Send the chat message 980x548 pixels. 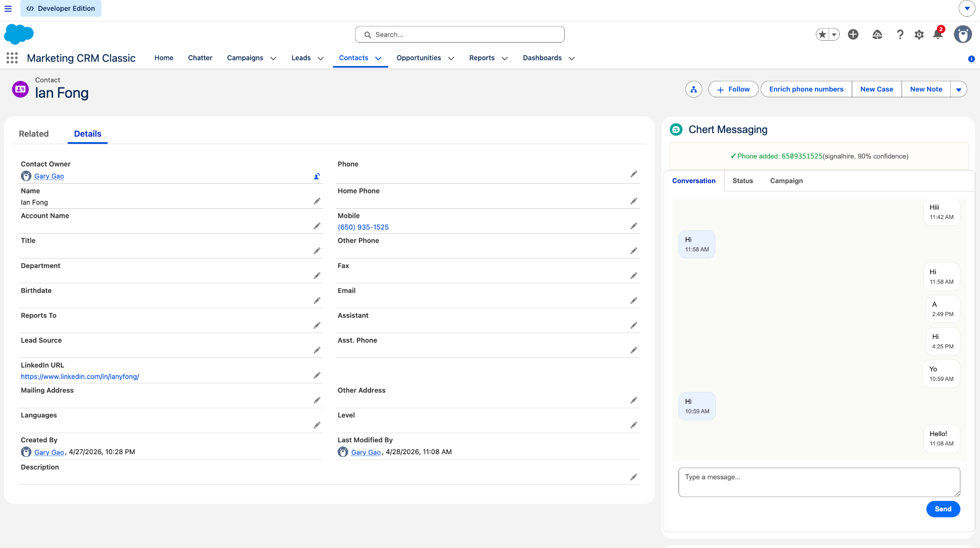pos(943,509)
